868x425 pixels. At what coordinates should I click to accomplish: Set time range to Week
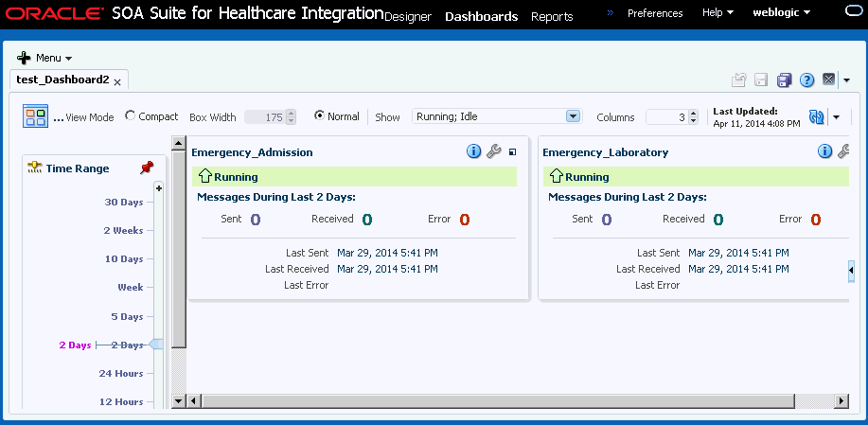click(x=131, y=287)
